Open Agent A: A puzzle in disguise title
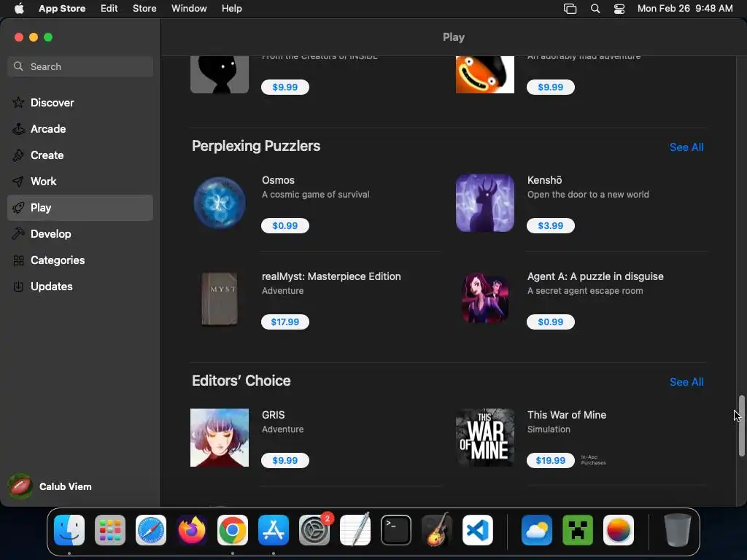This screenshot has height=560, width=747. click(x=595, y=276)
